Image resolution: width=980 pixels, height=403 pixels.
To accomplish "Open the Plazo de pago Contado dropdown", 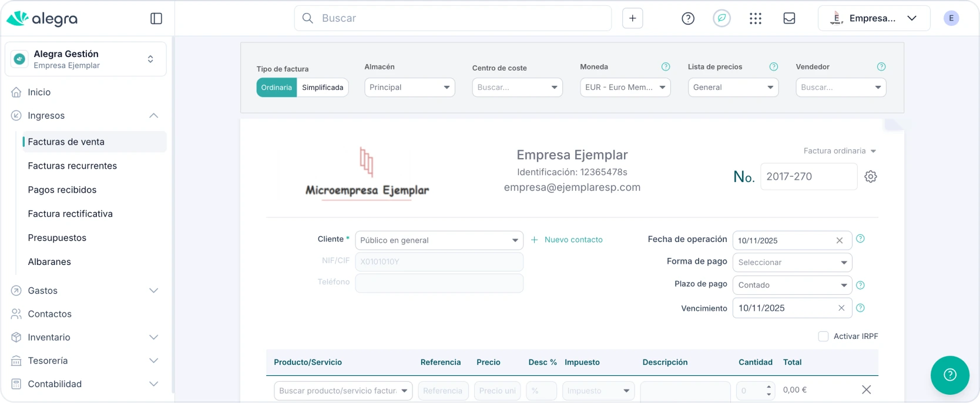I will pos(792,285).
